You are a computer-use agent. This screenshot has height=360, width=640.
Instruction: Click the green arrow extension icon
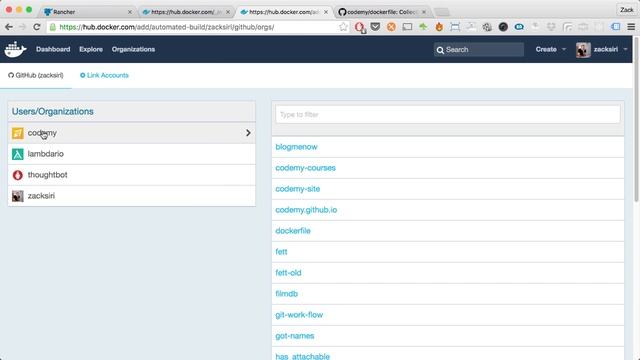coord(423,27)
